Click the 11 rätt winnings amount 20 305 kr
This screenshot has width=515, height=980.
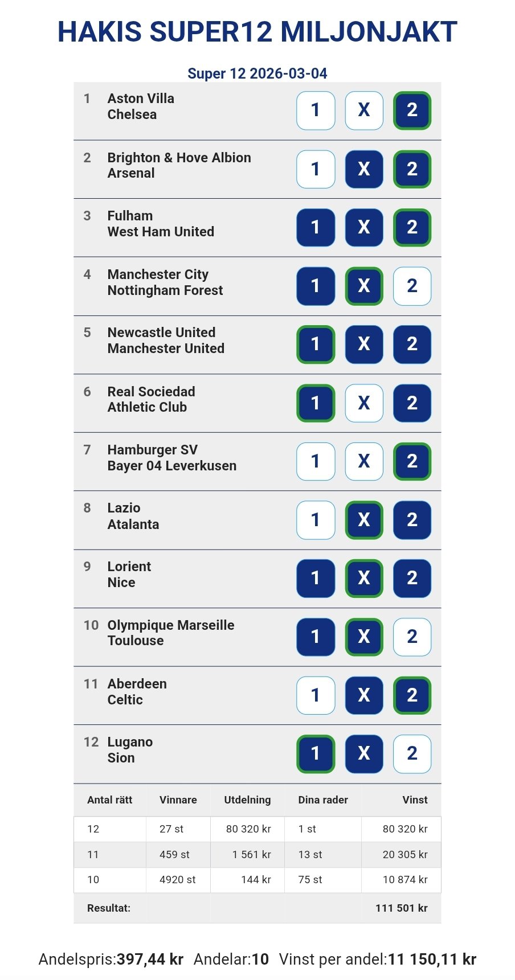pos(405,855)
